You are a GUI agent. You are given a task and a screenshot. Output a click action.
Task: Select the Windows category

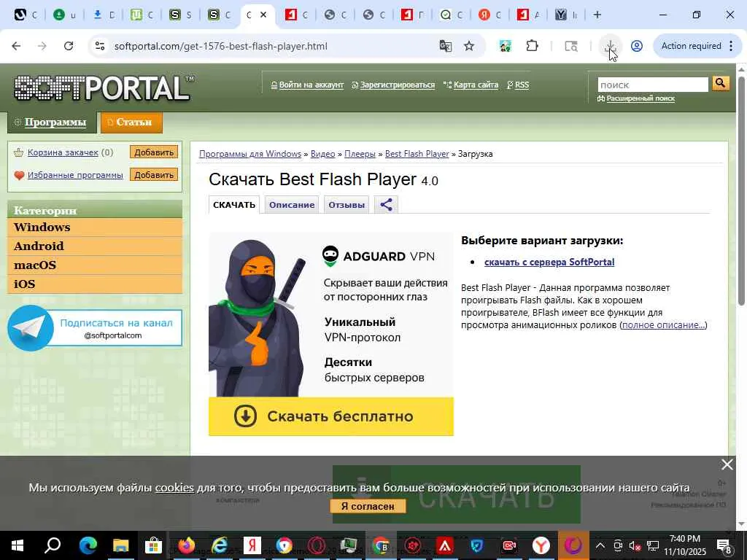point(95,227)
